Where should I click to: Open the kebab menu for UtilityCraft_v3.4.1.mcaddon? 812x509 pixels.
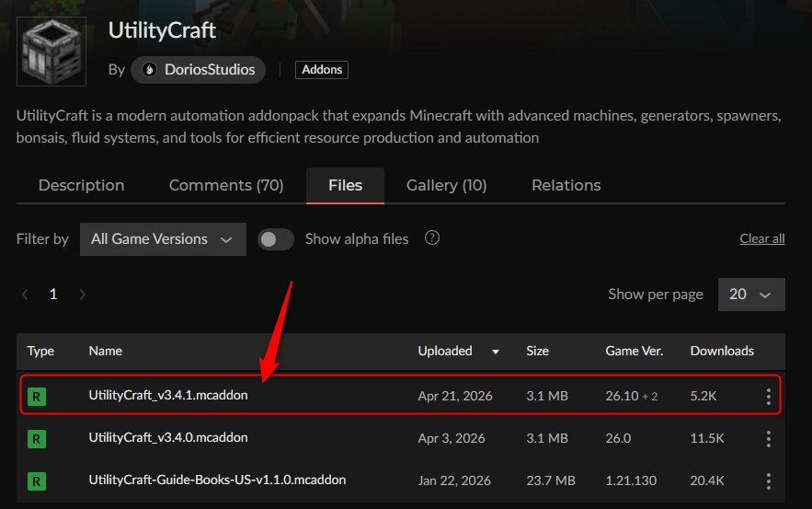(x=769, y=397)
